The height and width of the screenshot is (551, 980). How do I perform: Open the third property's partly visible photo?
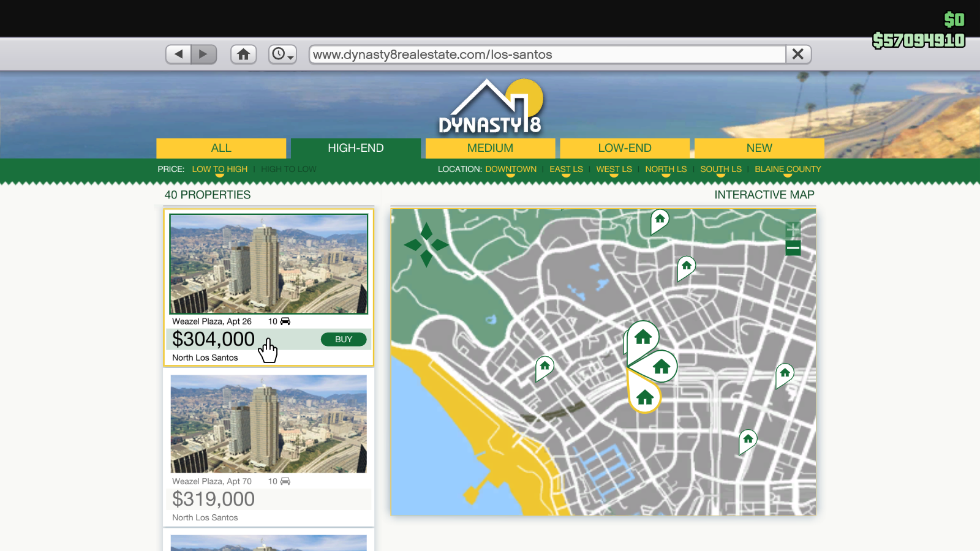click(x=269, y=542)
